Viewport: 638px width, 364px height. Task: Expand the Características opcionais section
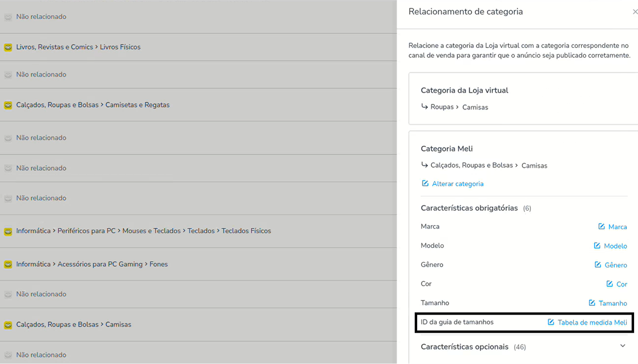[x=623, y=346]
